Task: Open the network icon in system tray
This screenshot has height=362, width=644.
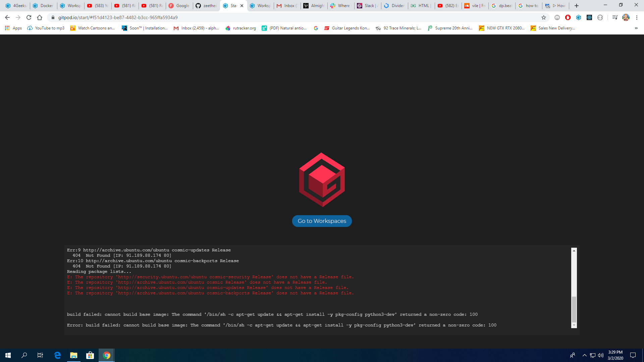Action: 593,355
